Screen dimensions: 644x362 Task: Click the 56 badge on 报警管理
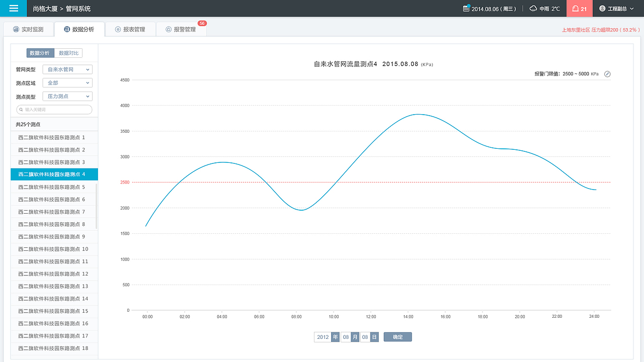click(202, 24)
